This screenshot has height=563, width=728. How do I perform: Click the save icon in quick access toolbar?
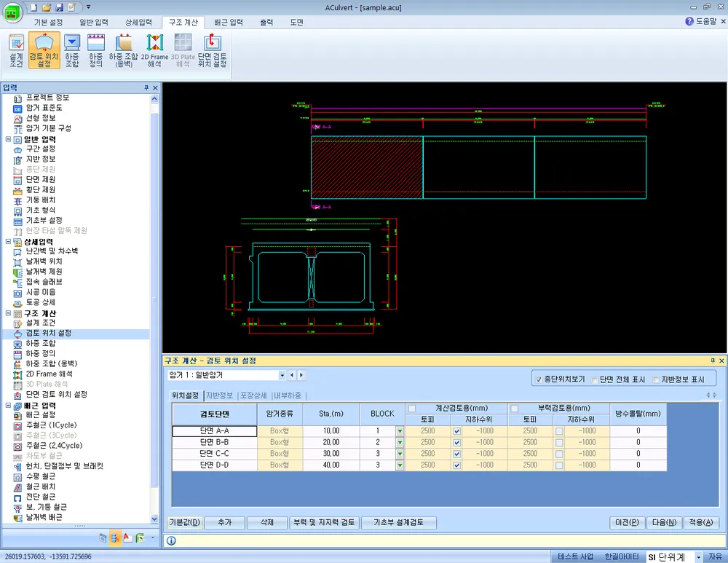[59, 7]
